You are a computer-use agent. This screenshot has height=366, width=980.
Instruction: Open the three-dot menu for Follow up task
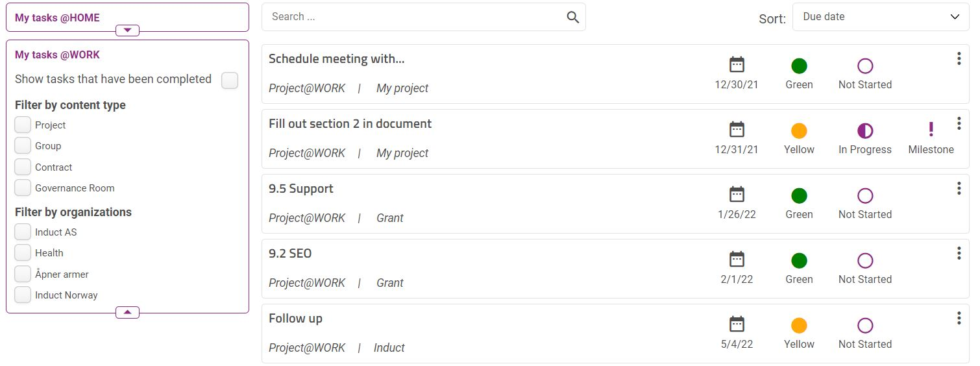click(959, 318)
